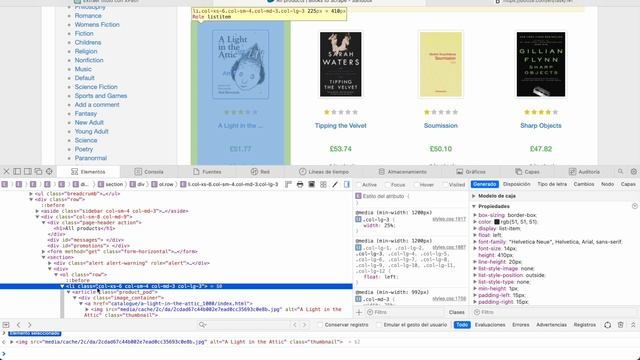Collapse the selected li col-xs-6 node

tap(62, 286)
